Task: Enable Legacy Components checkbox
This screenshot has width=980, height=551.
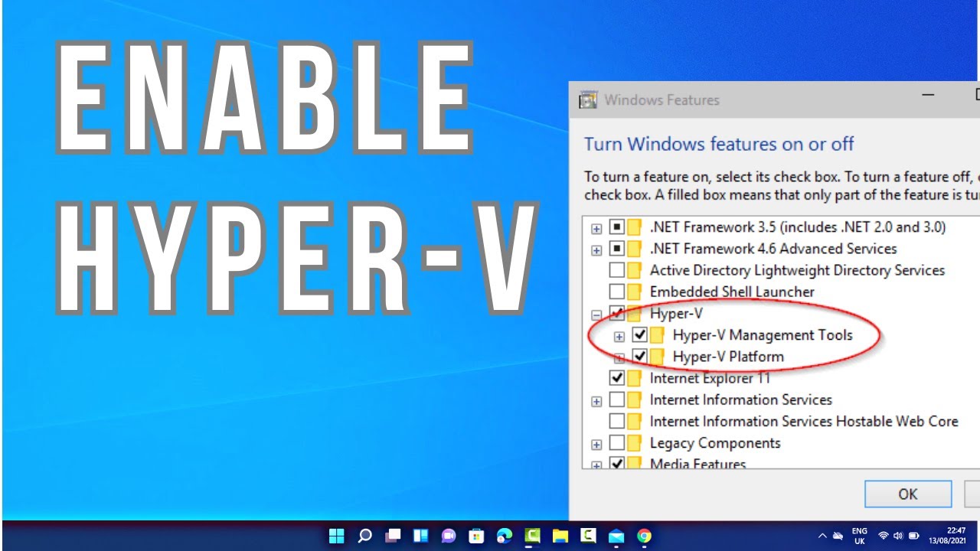Action: (x=617, y=443)
